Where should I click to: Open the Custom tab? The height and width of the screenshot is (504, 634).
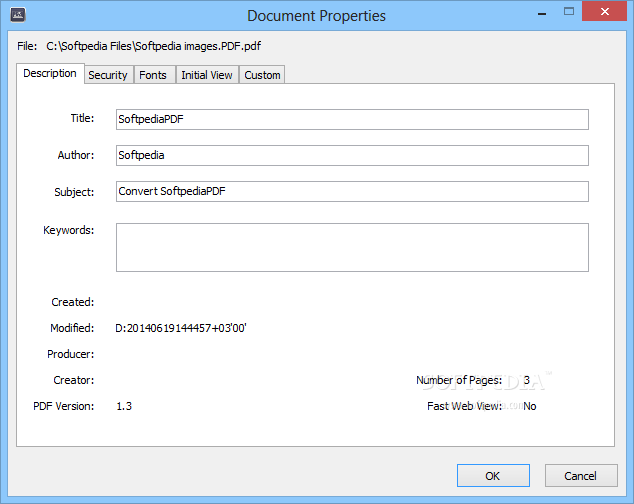[x=262, y=75]
